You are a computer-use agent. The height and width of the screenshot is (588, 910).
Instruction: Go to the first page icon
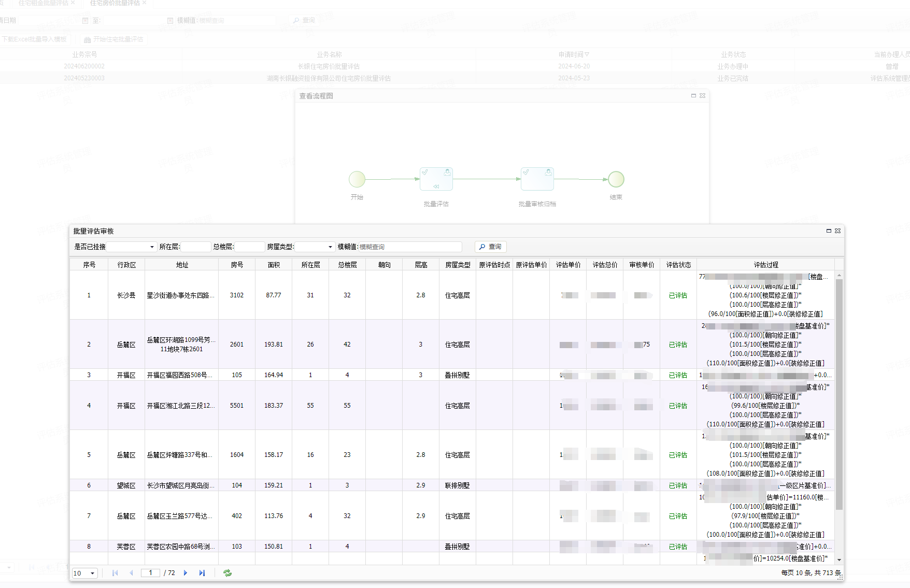pyautogui.click(x=115, y=573)
